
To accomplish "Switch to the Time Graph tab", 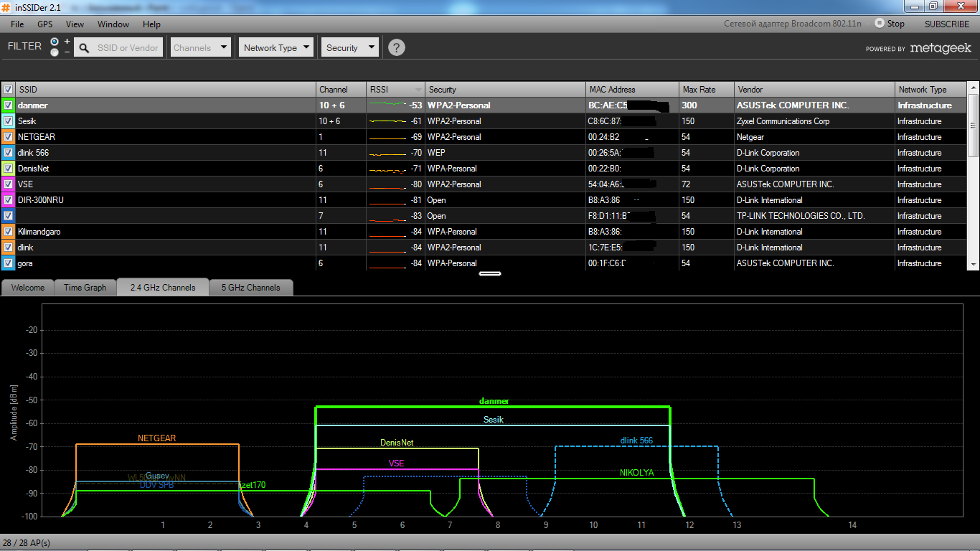I will click(85, 288).
